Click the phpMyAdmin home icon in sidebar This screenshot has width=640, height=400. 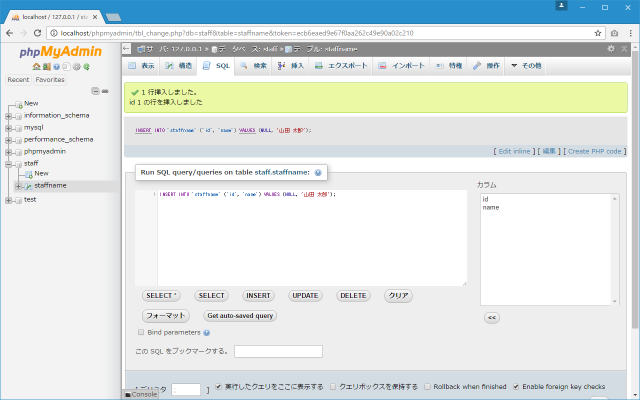pyautogui.click(x=35, y=66)
